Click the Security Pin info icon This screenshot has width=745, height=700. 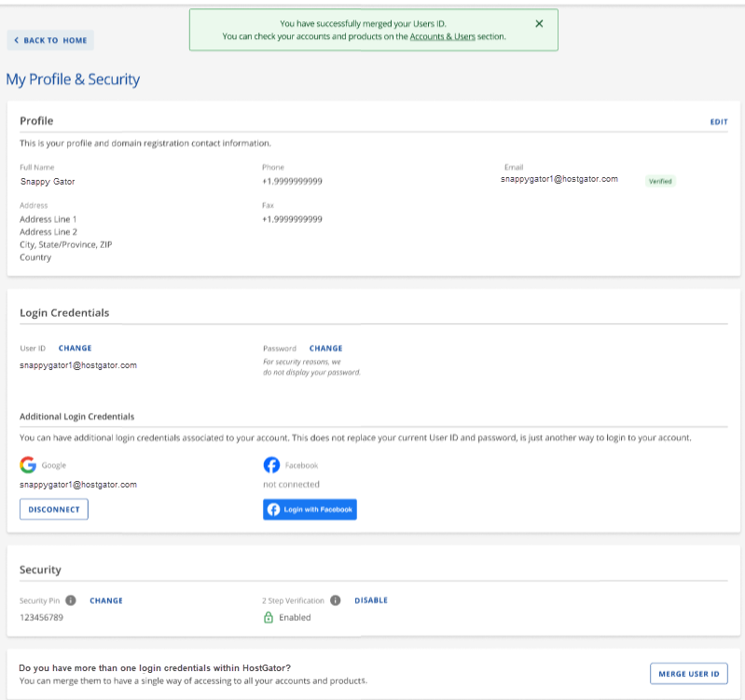71,600
